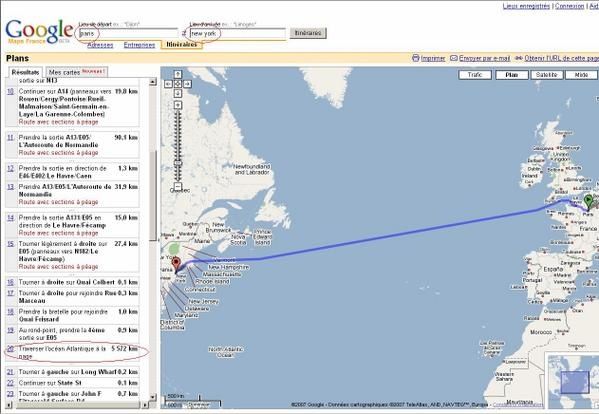Click the text Continuer sur State St
The image size is (599, 414).
(x=50, y=383)
